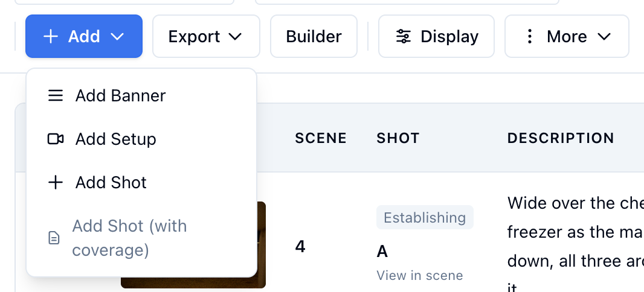Image resolution: width=644 pixels, height=292 pixels.
Task: Follow the View in scene link
Action: 420,275
